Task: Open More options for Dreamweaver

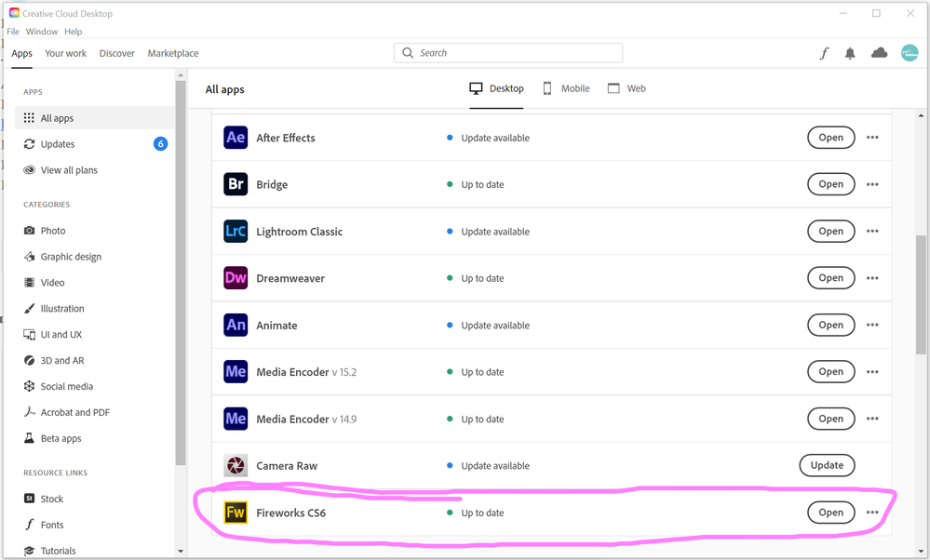Action: (x=872, y=278)
